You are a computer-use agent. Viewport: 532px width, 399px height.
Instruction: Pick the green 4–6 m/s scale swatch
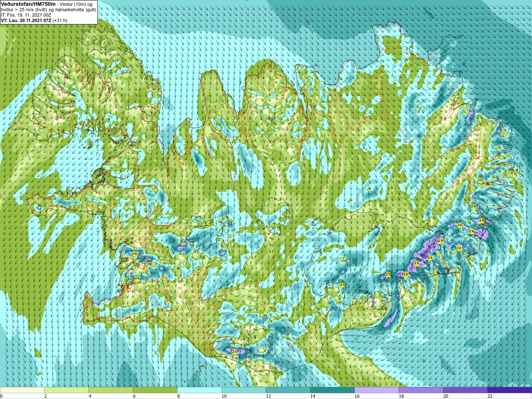click(x=111, y=390)
